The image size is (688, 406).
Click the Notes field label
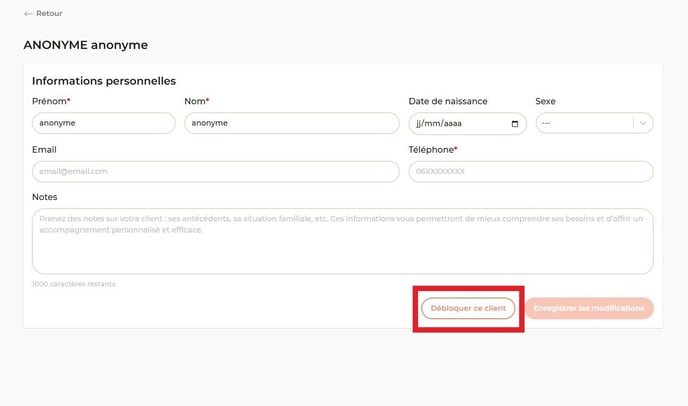[44, 197]
